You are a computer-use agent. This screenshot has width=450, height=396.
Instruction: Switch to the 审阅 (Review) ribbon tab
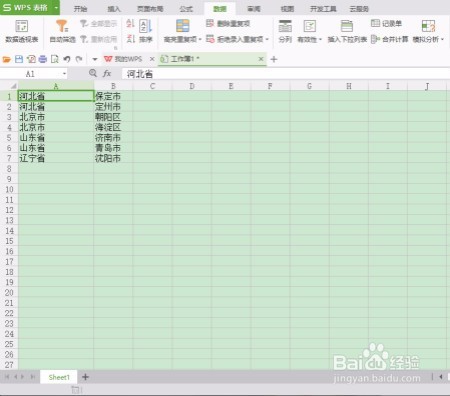pyautogui.click(x=254, y=9)
